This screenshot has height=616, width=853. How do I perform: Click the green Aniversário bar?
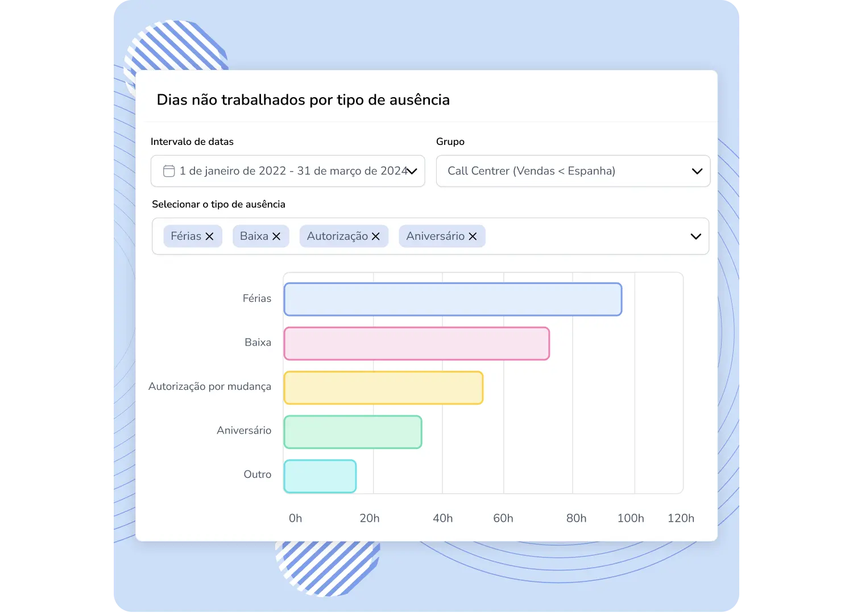coord(353,432)
